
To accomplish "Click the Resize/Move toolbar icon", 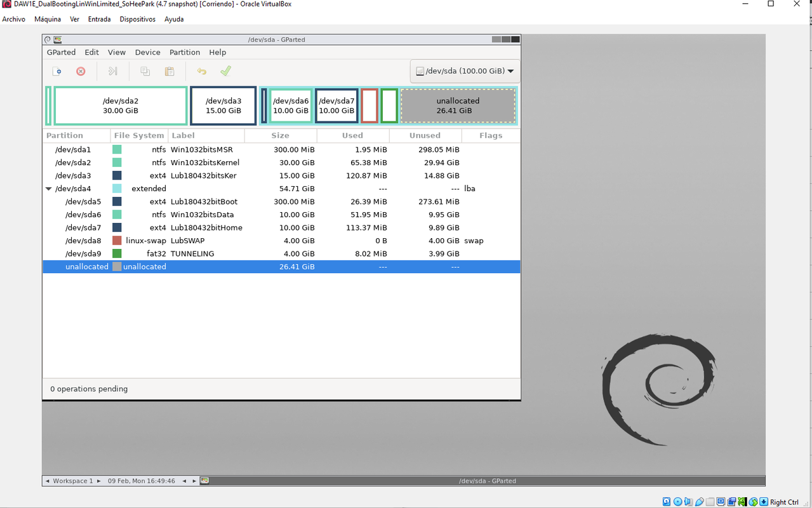I will click(x=113, y=71).
